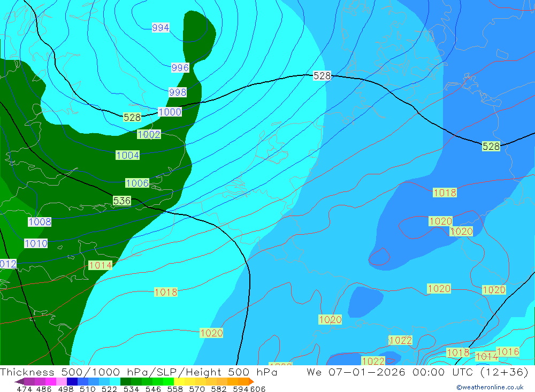Click the legend value 606
This screenshot has height=392, width=535.
[257, 389]
